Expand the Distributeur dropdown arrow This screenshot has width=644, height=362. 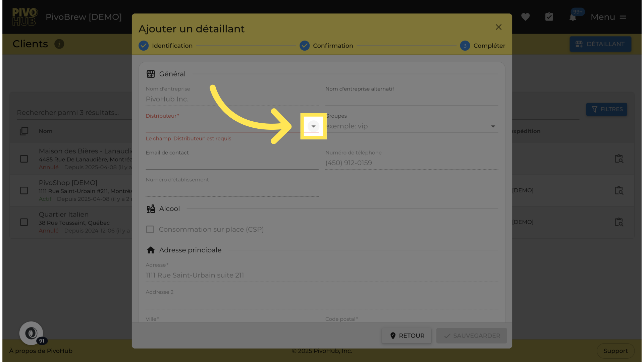[x=313, y=126]
